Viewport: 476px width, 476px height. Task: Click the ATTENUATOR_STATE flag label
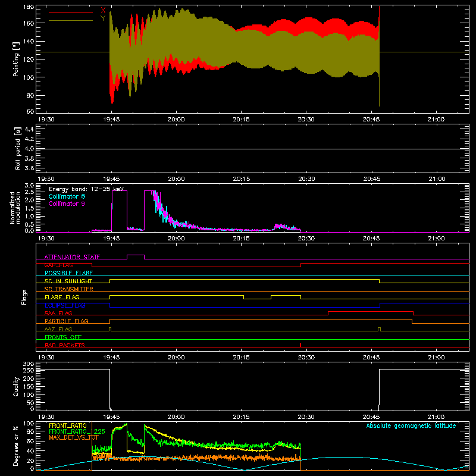(x=72, y=257)
